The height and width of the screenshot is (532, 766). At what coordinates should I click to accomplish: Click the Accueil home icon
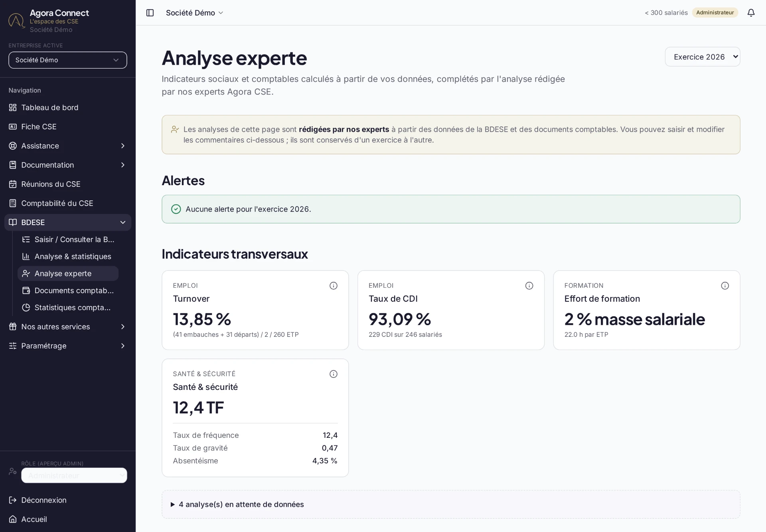coord(13,519)
